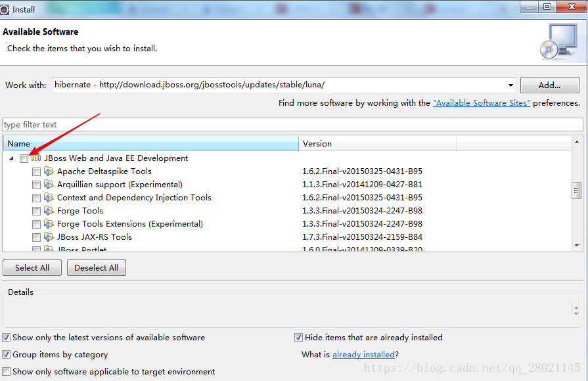This screenshot has height=381, width=588.
Task: Click the Context and Dependency Injection icon
Action: [49, 198]
